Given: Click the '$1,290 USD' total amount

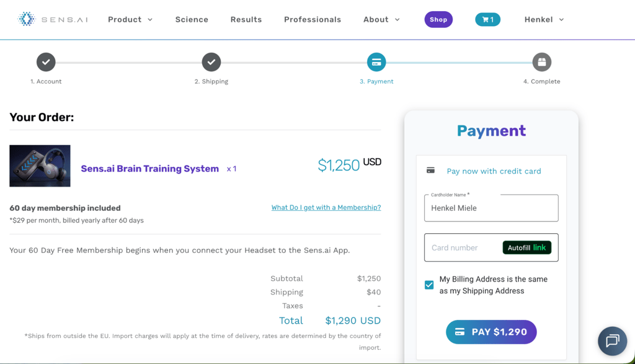Looking at the screenshot, I should tap(353, 321).
